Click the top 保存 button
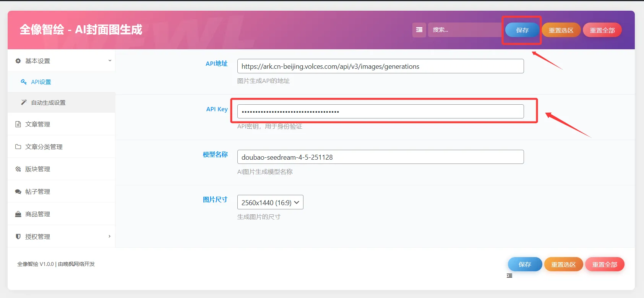Screen dimensions: 644x298 click(x=522, y=30)
